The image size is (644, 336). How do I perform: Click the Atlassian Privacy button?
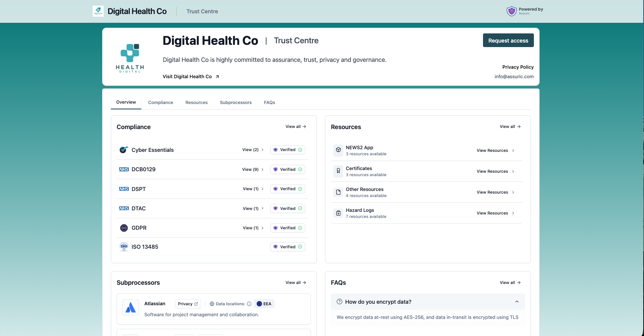pos(188,304)
